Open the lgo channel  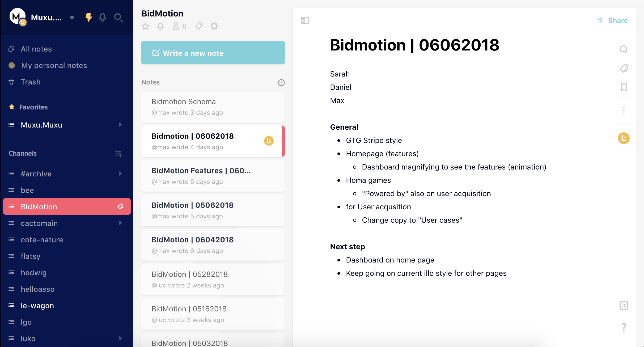tap(67, 322)
